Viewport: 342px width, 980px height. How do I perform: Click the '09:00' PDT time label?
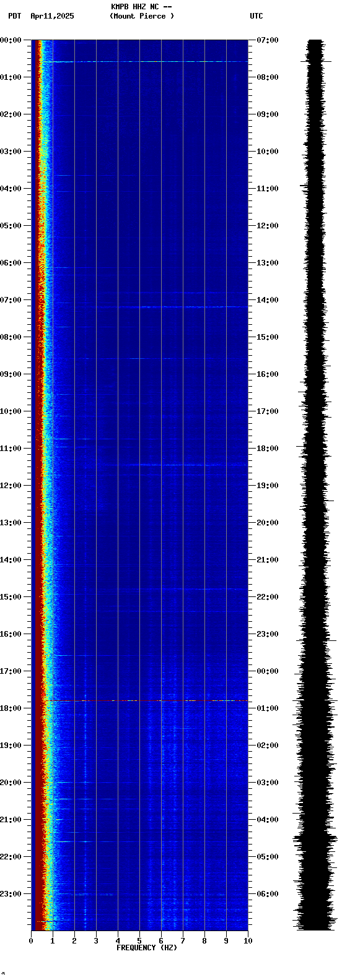coord(11,374)
